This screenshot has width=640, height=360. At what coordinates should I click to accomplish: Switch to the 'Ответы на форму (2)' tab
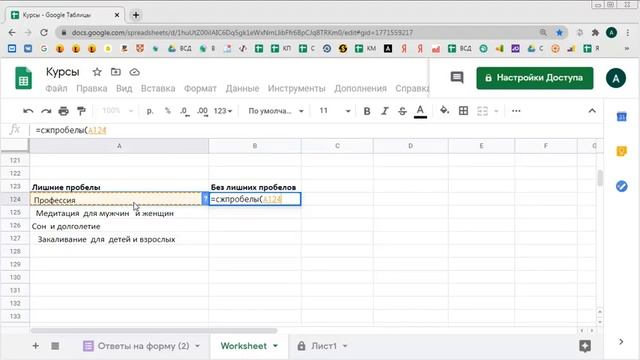[x=142, y=346]
